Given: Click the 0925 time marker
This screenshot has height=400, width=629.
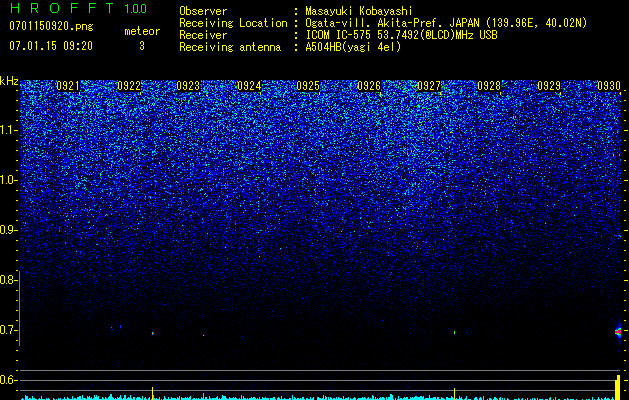Looking at the screenshot, I should [x=308, y=86].
